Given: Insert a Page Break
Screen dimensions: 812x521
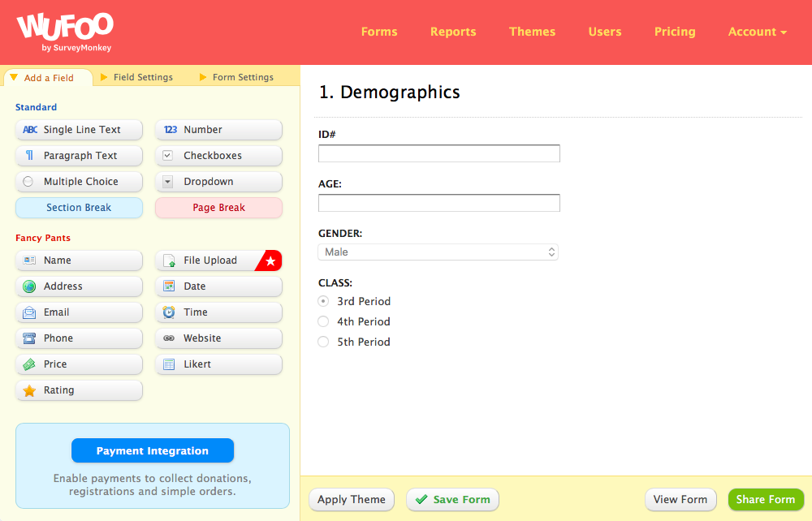Looking at the screenshot, I should [x=218, y=208].
